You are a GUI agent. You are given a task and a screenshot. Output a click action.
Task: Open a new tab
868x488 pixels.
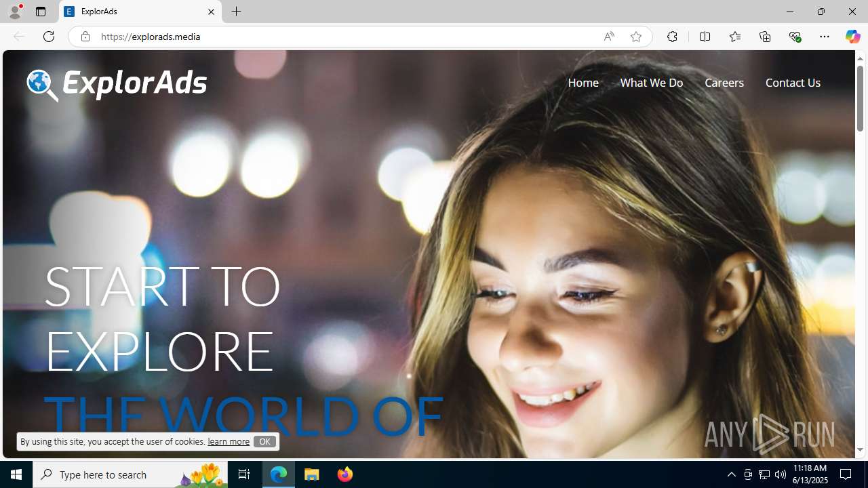(236, 12)
